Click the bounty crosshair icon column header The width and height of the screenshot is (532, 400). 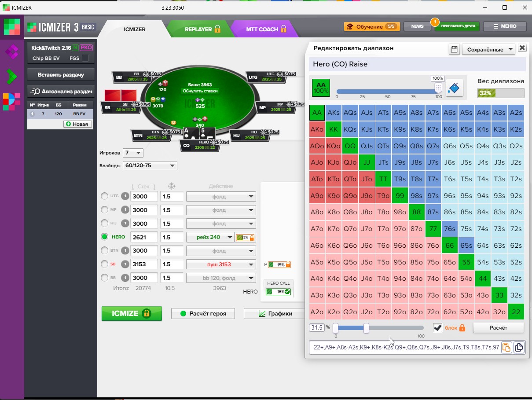coord(172,186)
